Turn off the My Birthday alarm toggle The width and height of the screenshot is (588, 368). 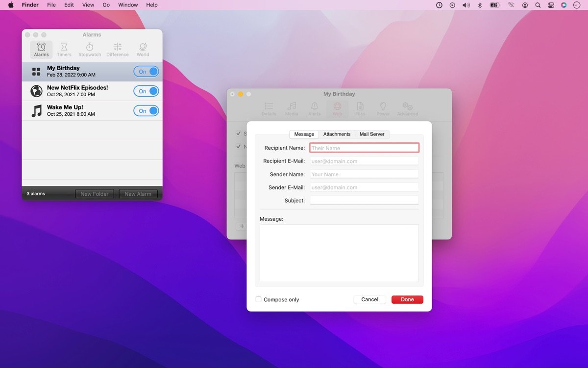pos(146,72)
